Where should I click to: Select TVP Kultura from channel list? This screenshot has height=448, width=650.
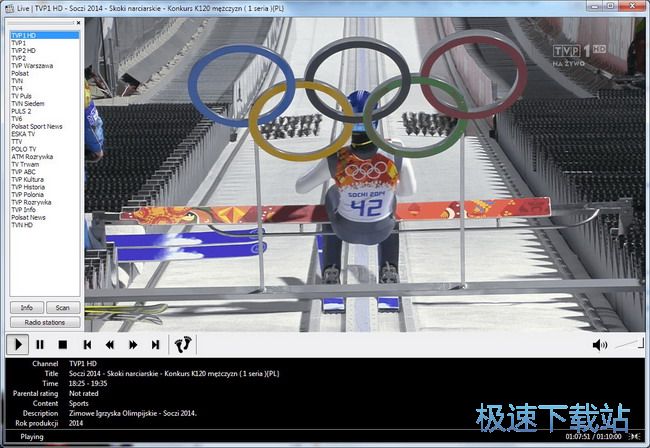(28, 179)
